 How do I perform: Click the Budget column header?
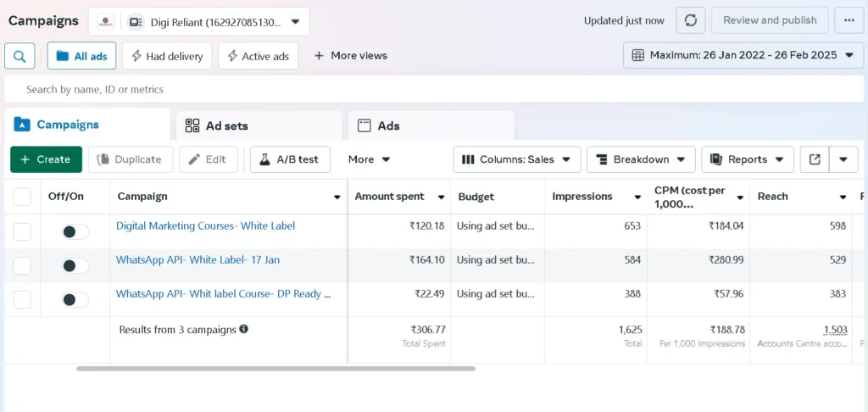(476, 197)
